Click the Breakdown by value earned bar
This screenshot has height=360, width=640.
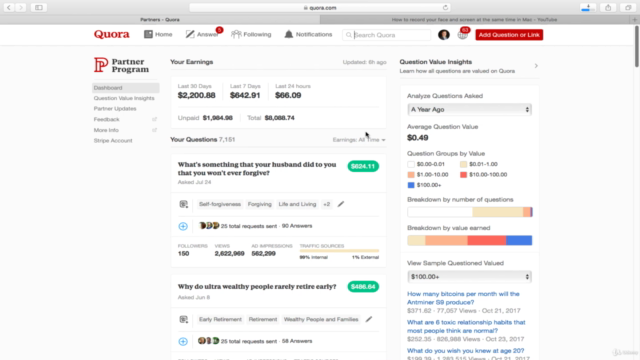point(470,240)
